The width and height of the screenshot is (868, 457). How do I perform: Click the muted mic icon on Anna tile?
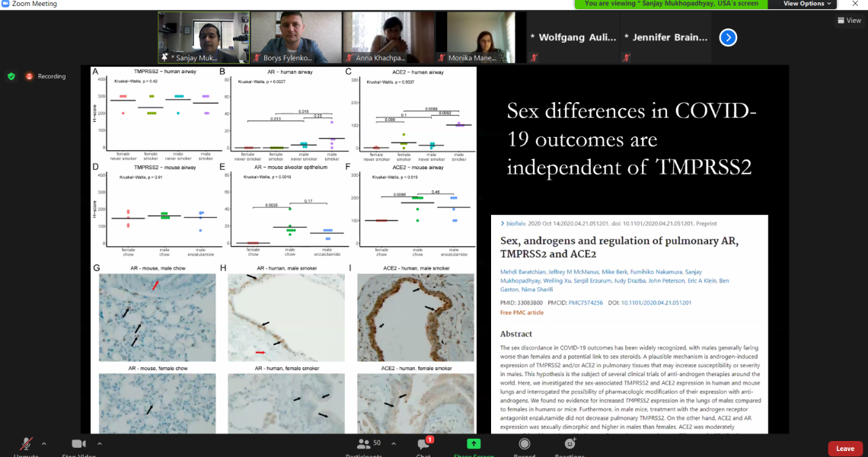click(349, 58)
